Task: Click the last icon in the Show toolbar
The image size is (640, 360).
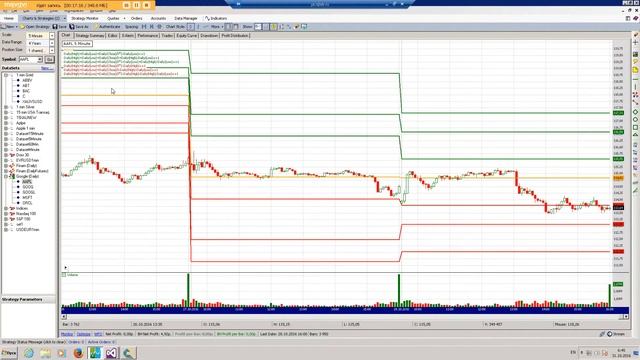Action: [x=304, y=27]
